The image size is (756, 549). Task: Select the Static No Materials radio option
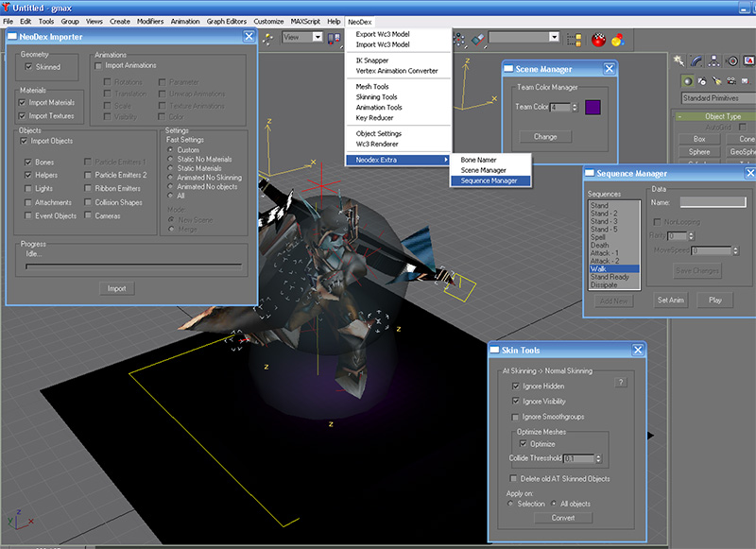click(170, 159)
